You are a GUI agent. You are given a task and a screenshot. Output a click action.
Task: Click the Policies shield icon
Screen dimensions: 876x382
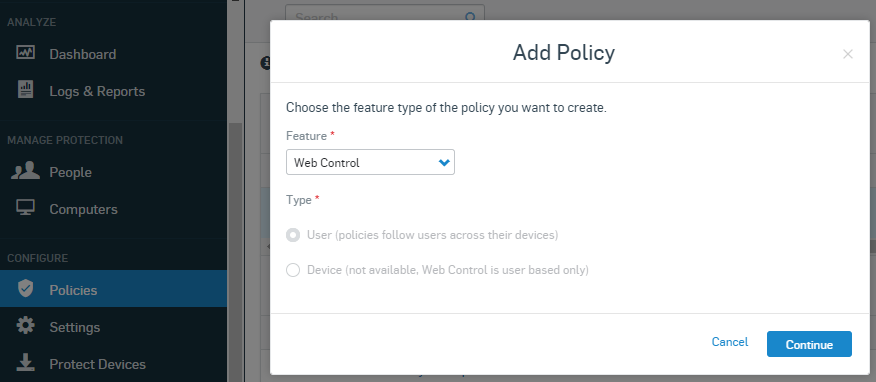(x=25, y=289)
